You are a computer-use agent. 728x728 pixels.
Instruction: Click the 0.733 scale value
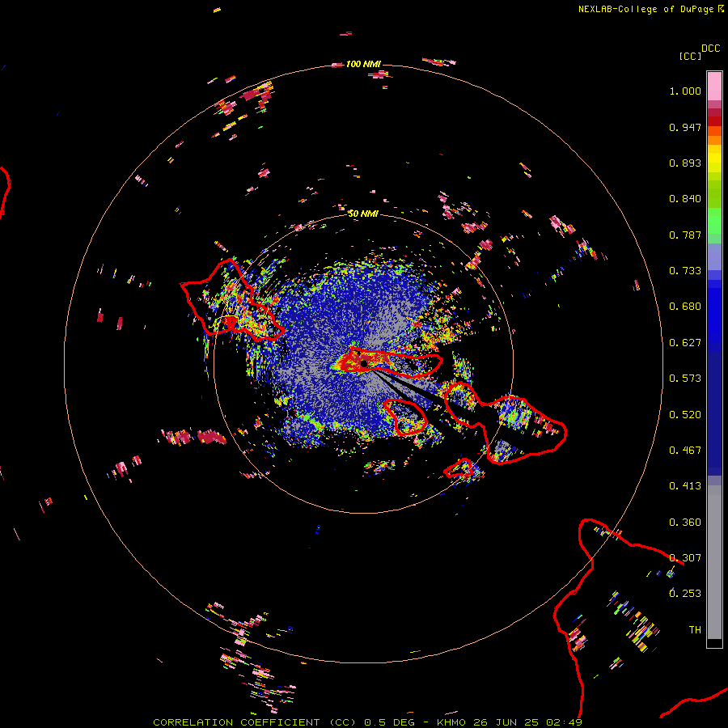click(685, 271)
